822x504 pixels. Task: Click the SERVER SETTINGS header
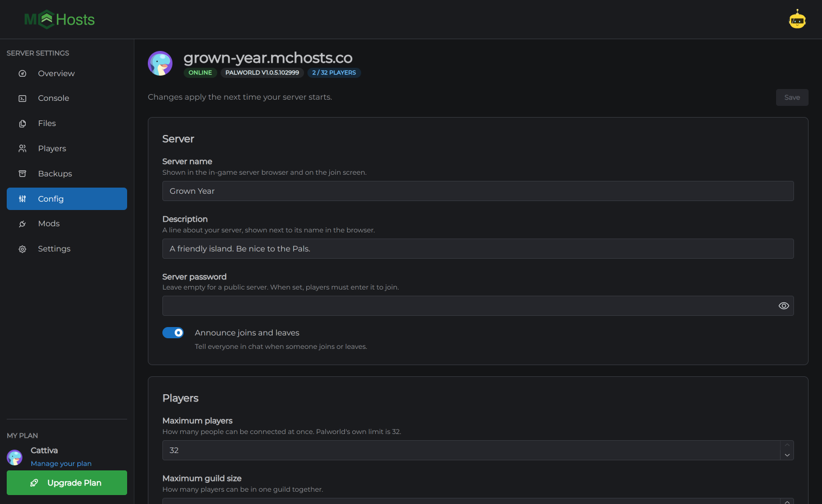tap(38, 53)
